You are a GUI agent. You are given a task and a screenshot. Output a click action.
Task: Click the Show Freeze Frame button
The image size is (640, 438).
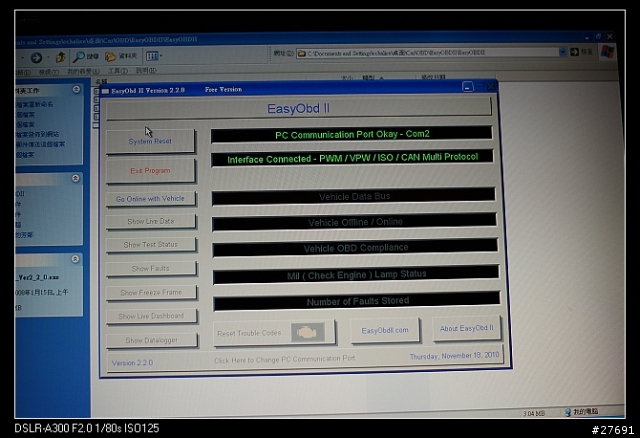(151, 293)
